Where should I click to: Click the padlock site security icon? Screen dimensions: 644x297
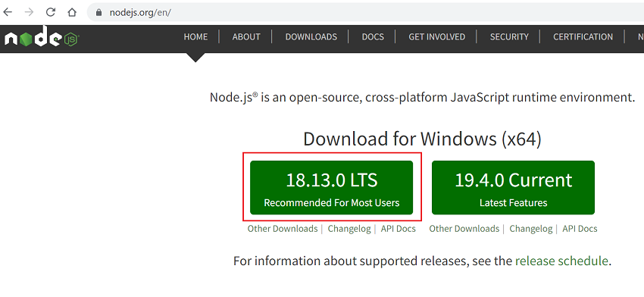click(98, 13)
